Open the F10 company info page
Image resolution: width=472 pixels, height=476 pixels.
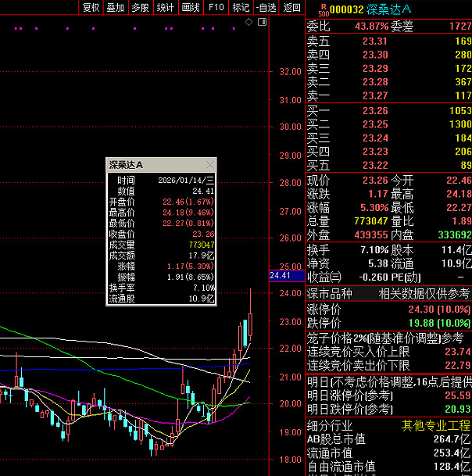[x=216, y=8]
